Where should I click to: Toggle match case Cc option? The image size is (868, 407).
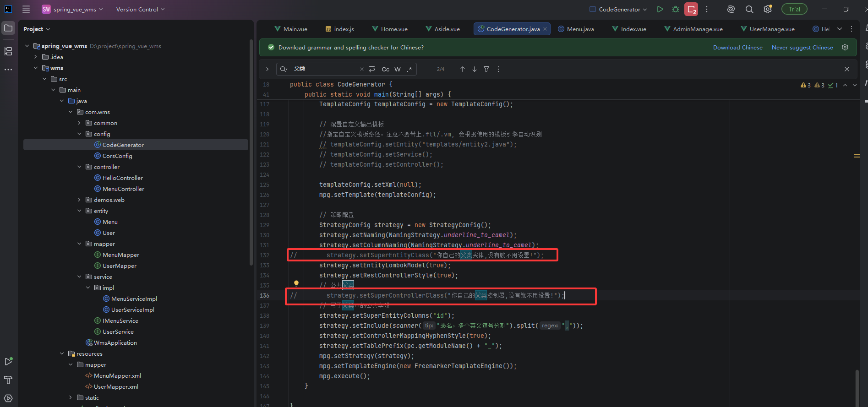386,69
